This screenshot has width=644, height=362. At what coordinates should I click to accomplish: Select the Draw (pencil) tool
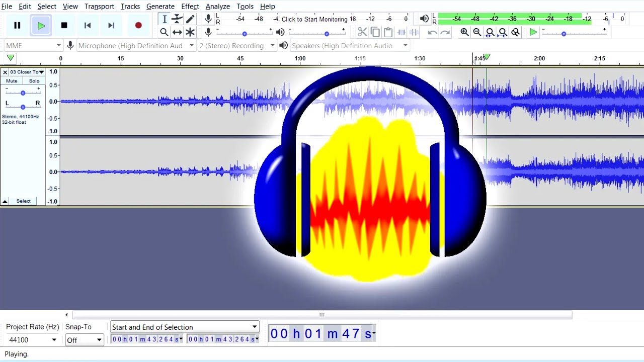[x=190, y=19]
